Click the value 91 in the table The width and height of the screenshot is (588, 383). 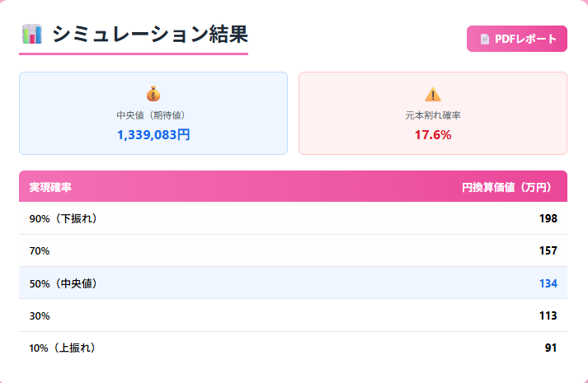coord(551,348)
